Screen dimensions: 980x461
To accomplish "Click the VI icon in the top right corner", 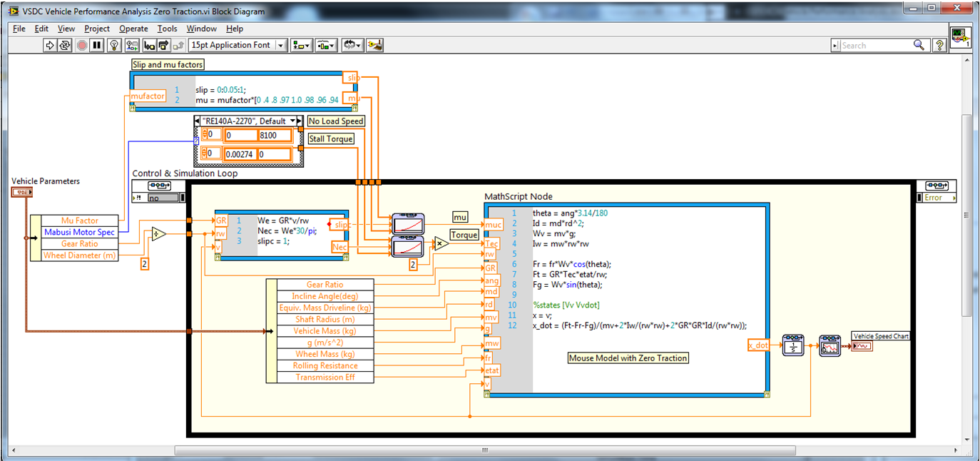I will pyautogui.click(x=960, y=37).
